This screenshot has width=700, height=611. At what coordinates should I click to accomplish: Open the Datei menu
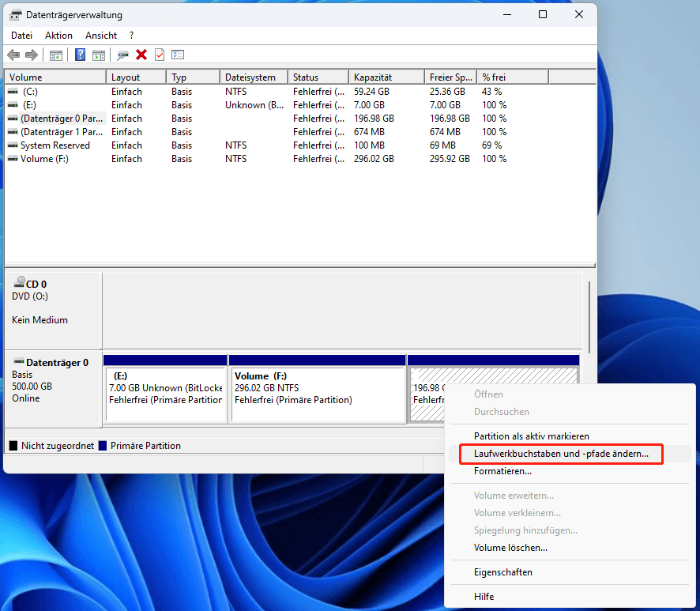[21, 36]
